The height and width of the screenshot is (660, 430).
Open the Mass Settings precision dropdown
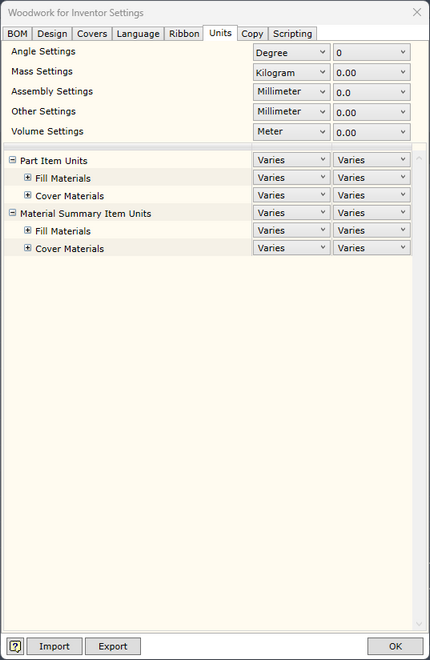372,72
